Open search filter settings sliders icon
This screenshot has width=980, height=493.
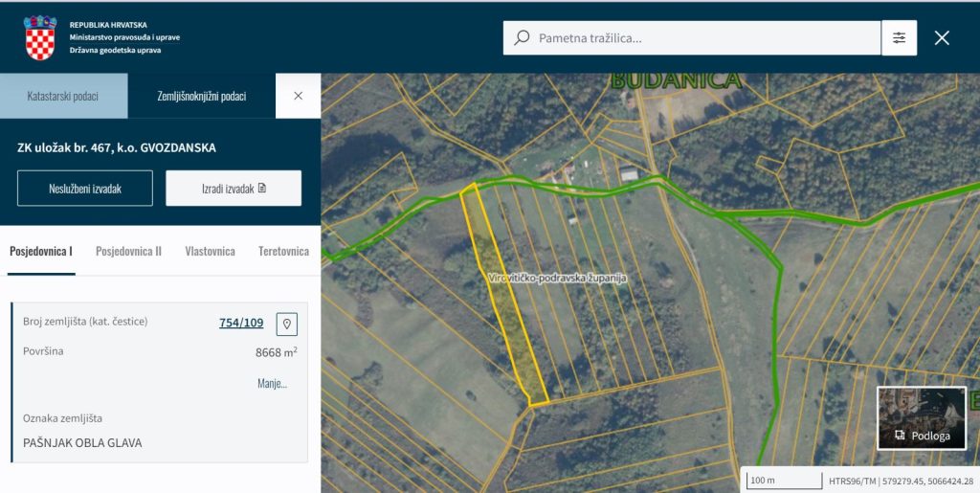pos(899,38)
